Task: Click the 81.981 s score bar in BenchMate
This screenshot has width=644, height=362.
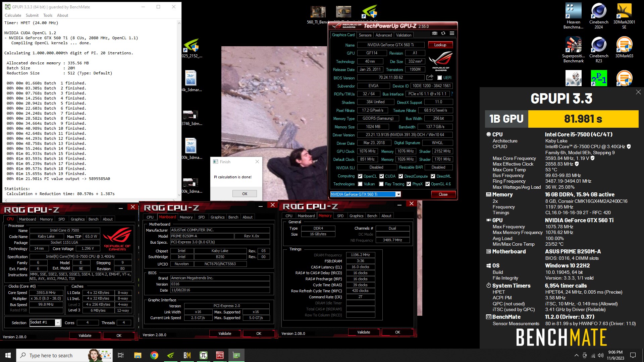Action: click(x=583, y=119)
